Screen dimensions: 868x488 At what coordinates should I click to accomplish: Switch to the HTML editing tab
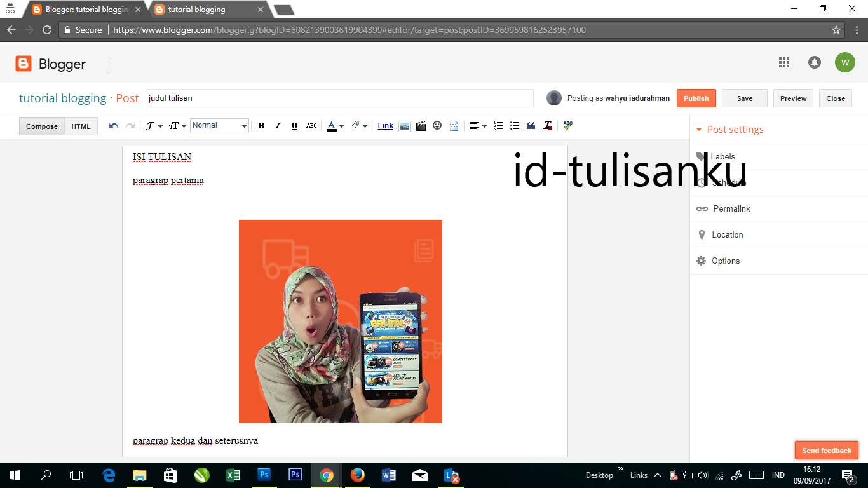pos(81,126)
